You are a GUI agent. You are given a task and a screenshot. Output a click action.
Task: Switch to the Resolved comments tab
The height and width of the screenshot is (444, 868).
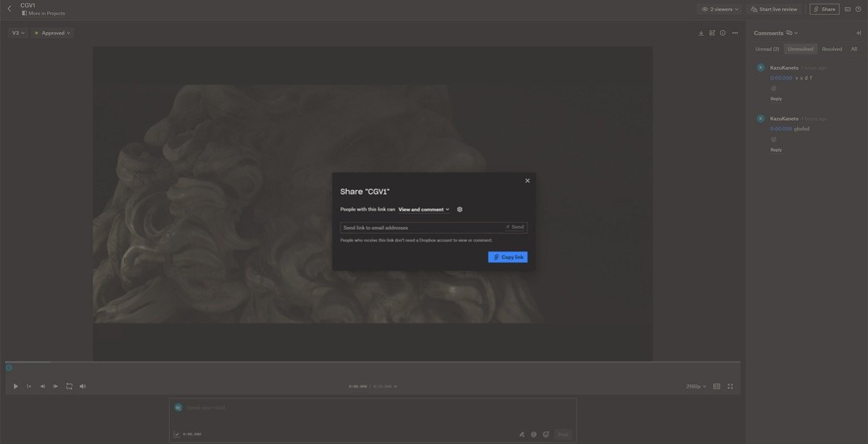(x=832, y=49)
